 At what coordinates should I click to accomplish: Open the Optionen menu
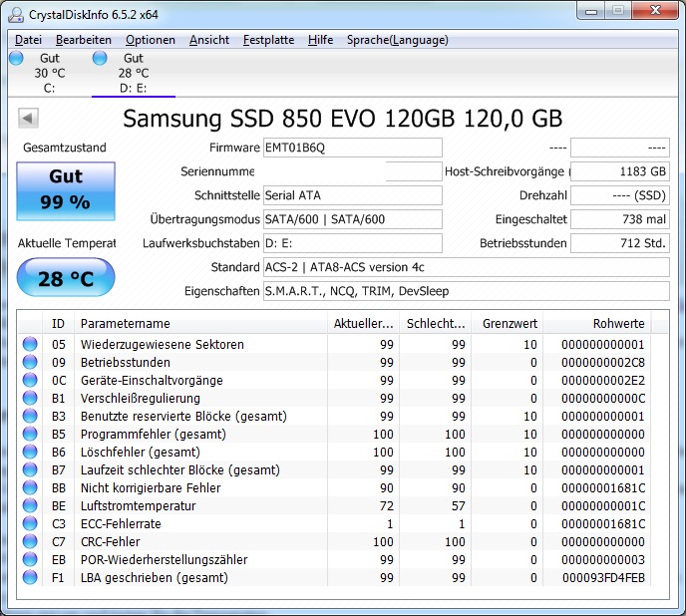click(x=151, y=40)
